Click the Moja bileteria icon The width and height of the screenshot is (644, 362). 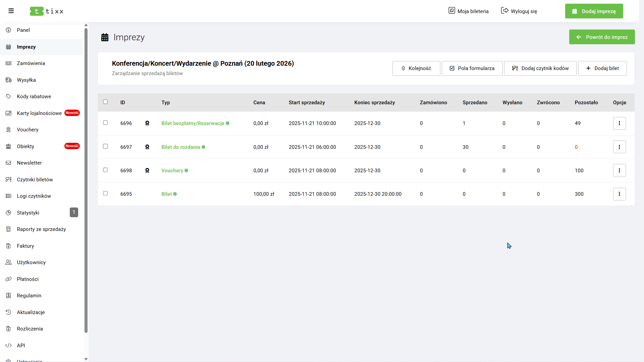452,11
